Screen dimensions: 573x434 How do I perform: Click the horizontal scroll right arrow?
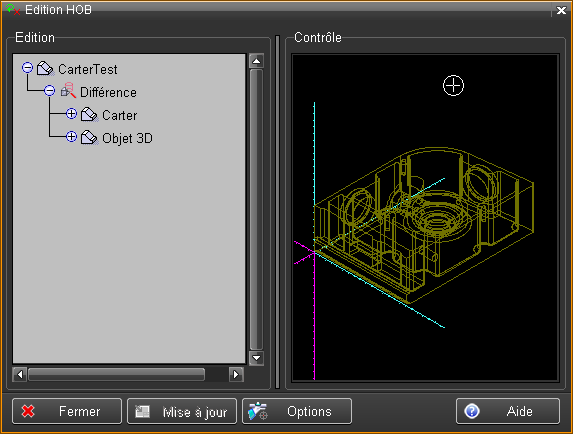[x=236, y=374]
